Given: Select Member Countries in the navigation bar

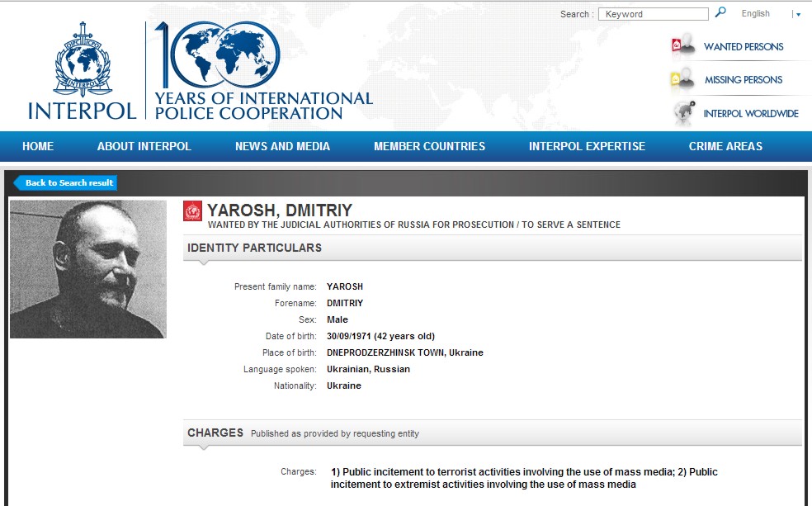Looking at the screenshot, I should (429, 146).
